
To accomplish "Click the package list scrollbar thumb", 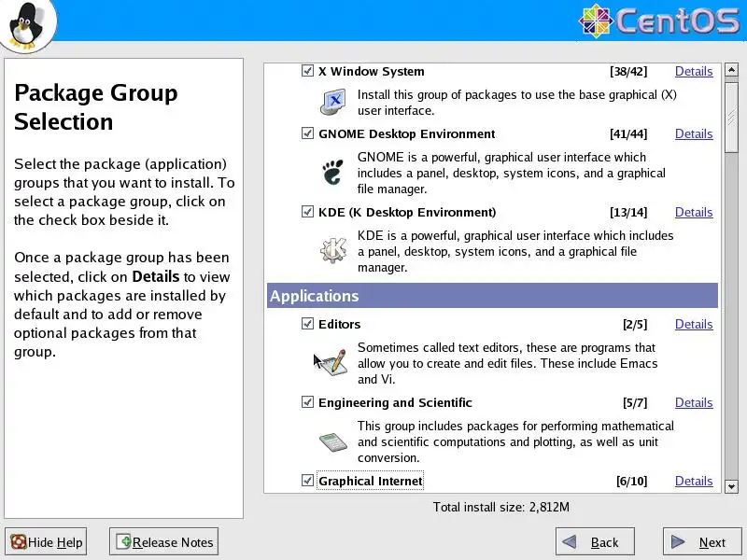I will coord(731,116).
